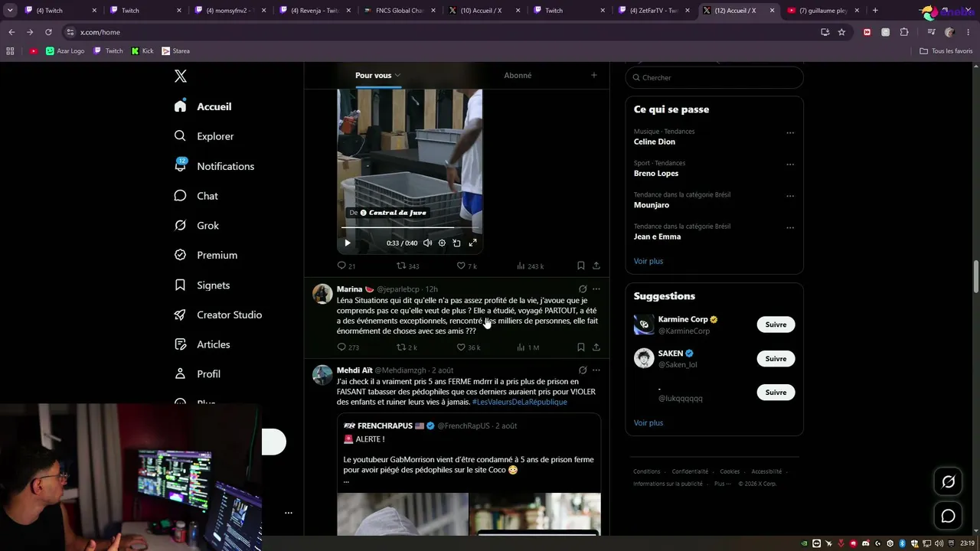Open the Accueil home page
This screenshot has height=551, width=980.
pyautogui.click(x=203, y=106)
